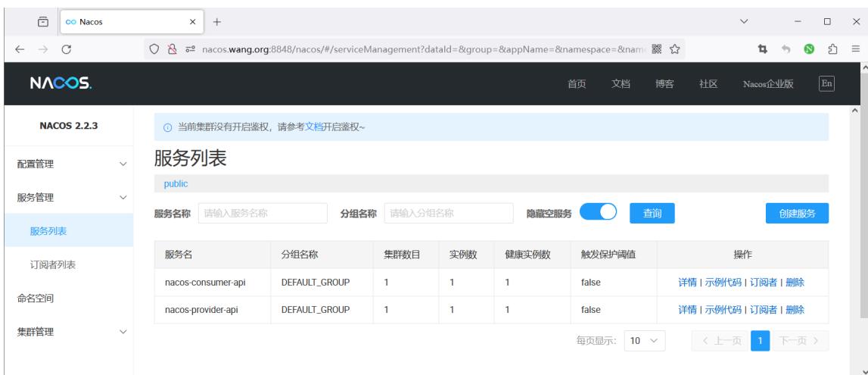Open the browser tab overview icon
The image size is (868, 375).
pos(43,22)
